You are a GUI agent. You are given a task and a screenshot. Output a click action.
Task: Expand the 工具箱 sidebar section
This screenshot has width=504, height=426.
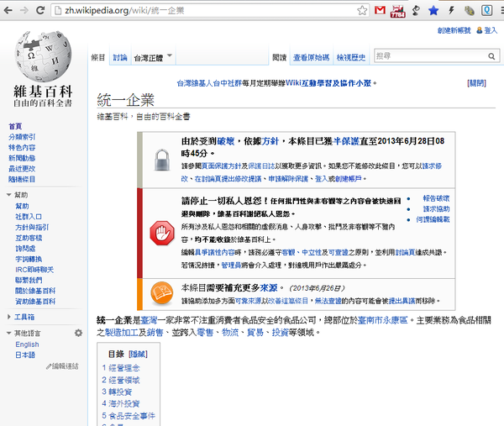24,317
